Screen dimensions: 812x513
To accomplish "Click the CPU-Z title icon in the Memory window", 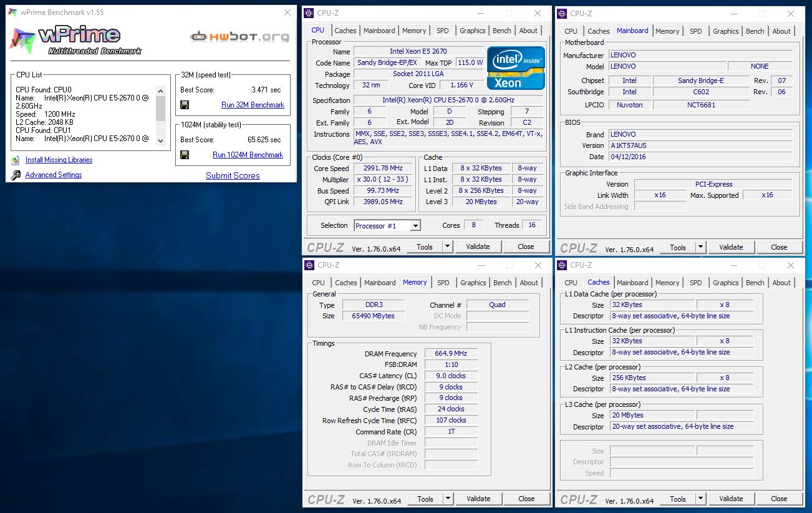I will pyautogui.click(x=310, y=265).
